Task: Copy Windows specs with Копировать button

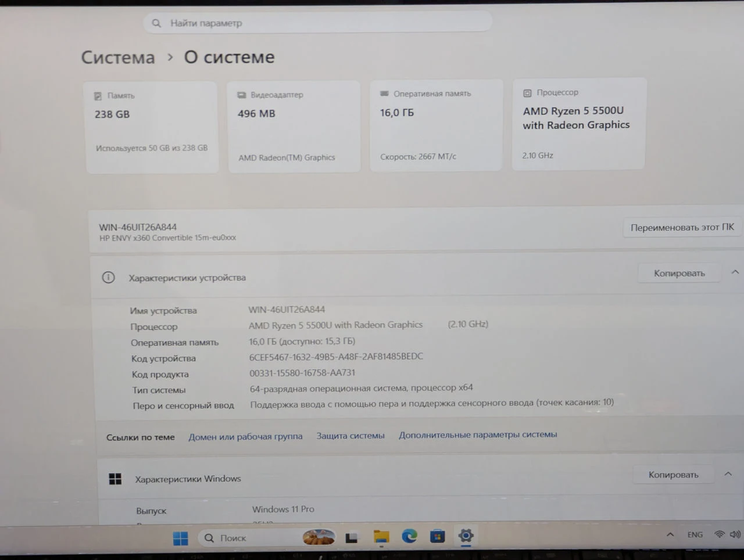Action: click(674, 475)
